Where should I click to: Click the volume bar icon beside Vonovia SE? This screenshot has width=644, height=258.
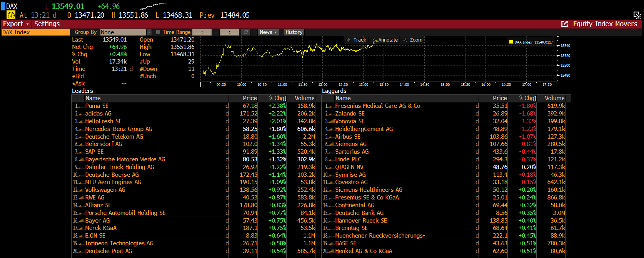pyautogui.click(x=332, y=121)
